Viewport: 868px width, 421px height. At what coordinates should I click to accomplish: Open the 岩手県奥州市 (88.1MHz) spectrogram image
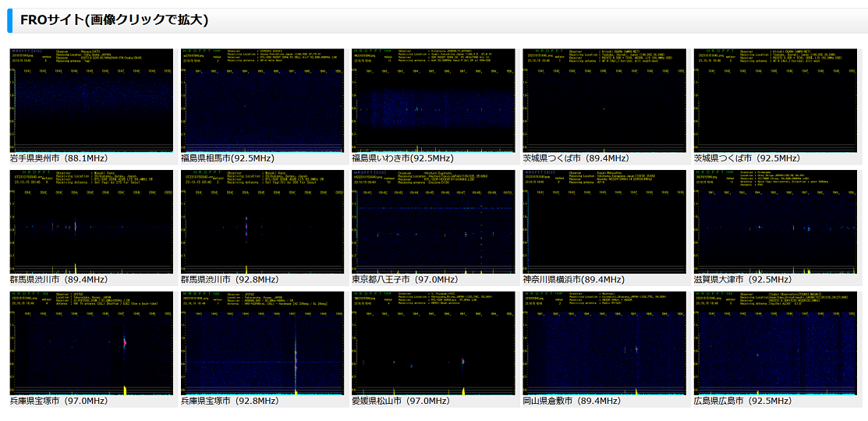coord(91,101)
